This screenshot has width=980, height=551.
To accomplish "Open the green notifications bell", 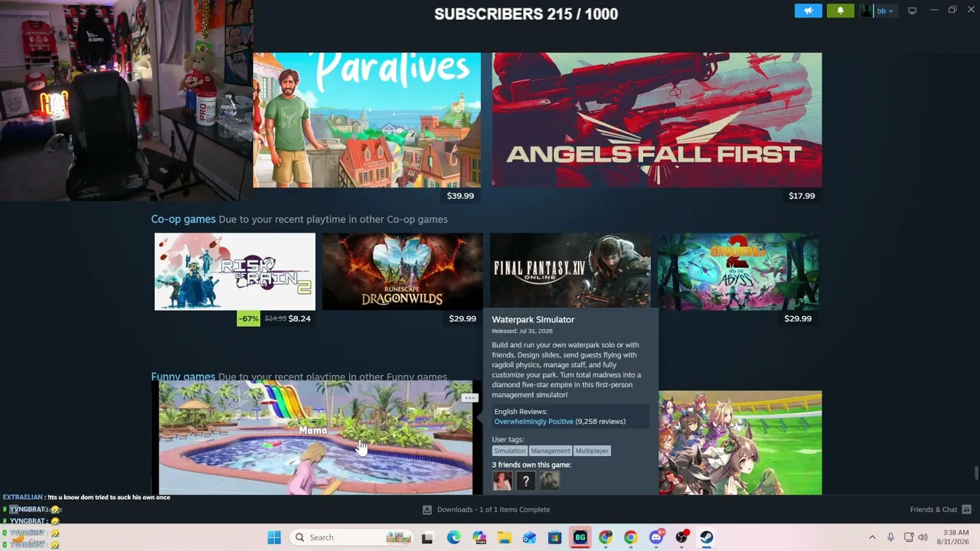I will click(x=840, y=11).
